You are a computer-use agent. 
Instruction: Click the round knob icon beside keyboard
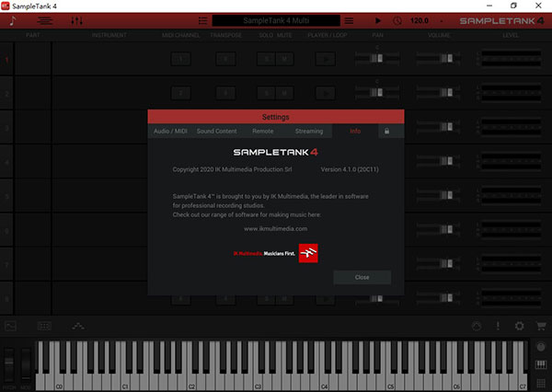pyautogui.click(x=541, y=347)
